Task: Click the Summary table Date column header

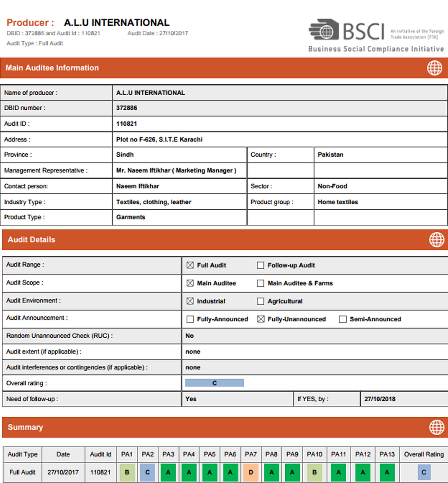Action: 63,454
